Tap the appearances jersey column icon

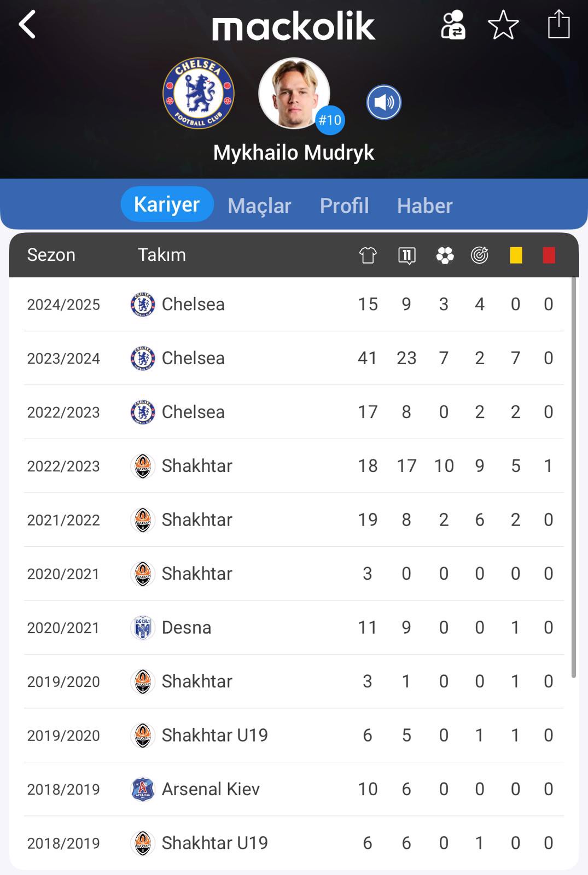click(368, 255)
